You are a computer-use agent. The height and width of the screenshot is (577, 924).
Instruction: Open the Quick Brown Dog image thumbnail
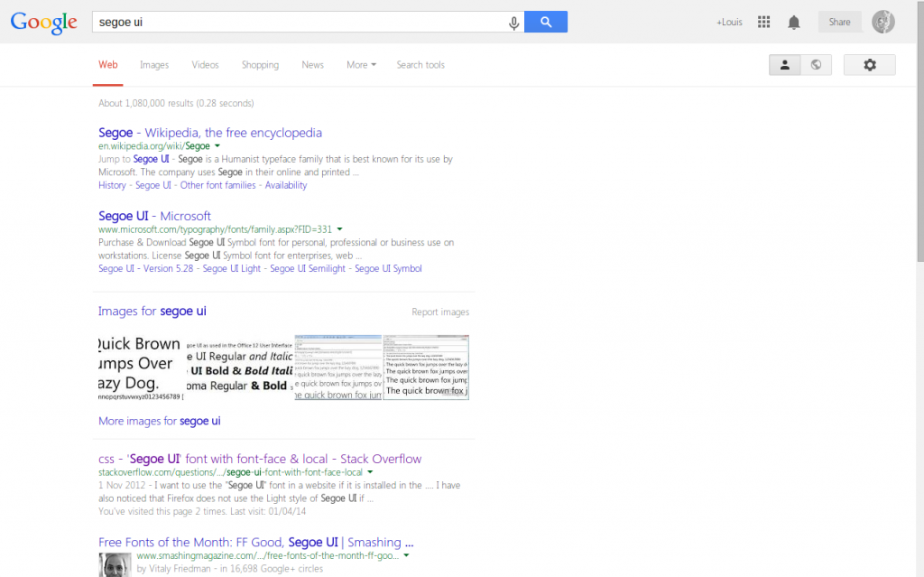tap(142, 368)
